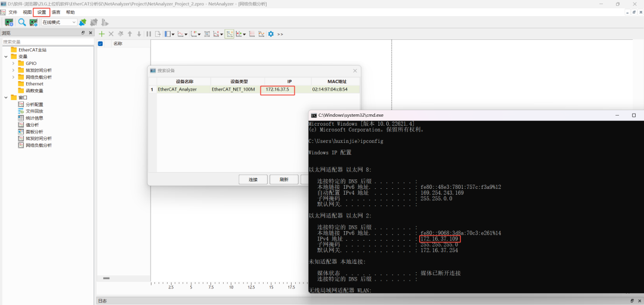644x305 pixels.
Task: Float the 浏览 panel with its dock icon
Action: click(x=83, y=33)
